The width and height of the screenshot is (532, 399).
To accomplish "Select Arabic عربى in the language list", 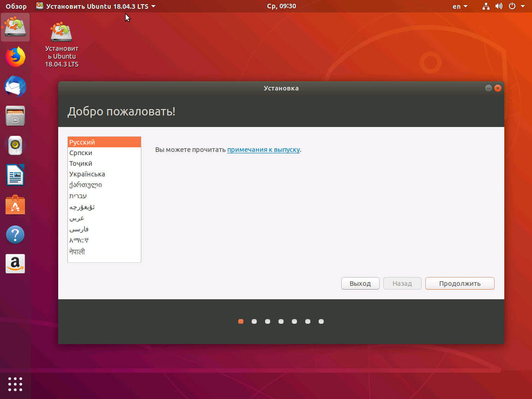I will (104, 218).
